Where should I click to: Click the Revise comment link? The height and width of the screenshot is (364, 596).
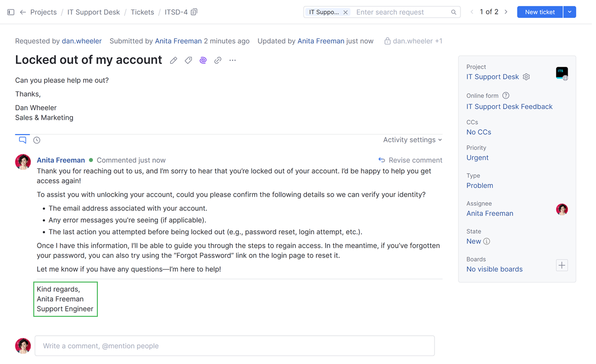pyautogui.click(x=410, y=160)
